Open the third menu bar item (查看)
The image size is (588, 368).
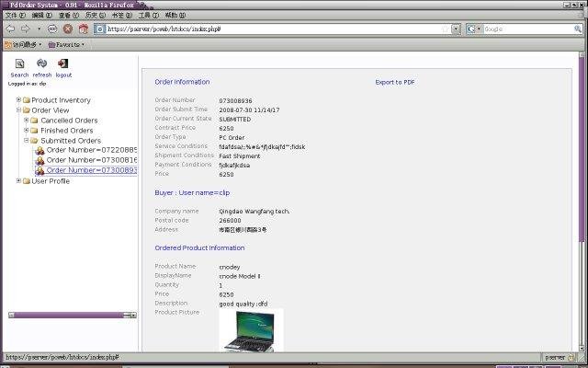tap(69, 16)
